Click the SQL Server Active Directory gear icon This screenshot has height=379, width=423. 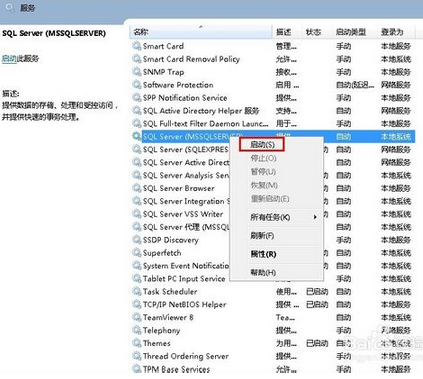137,162
